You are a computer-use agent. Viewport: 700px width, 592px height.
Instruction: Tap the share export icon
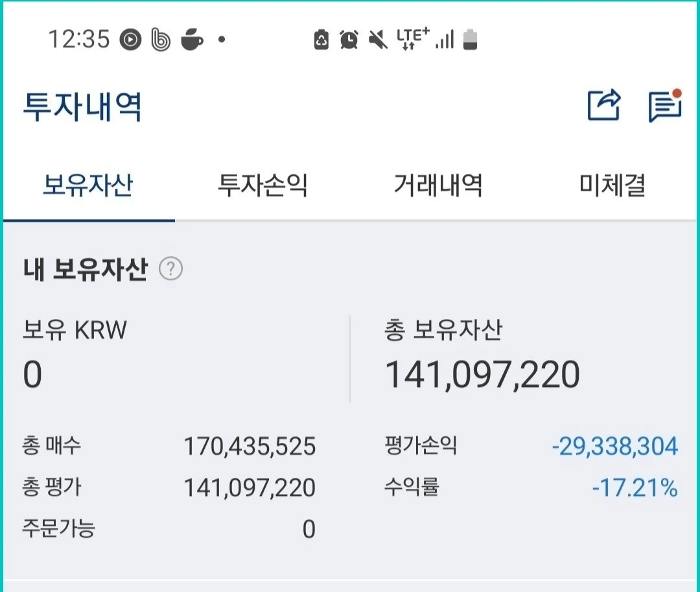coord(605,105)
